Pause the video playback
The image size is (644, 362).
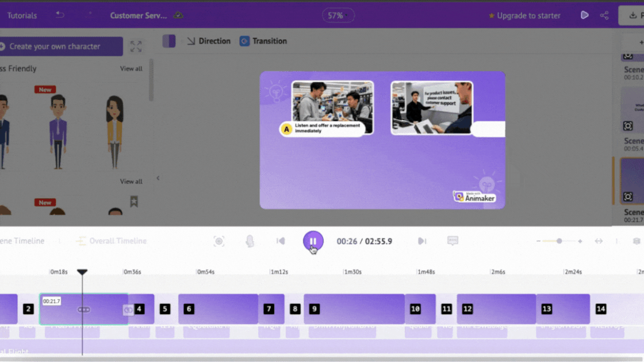(313, 240)
